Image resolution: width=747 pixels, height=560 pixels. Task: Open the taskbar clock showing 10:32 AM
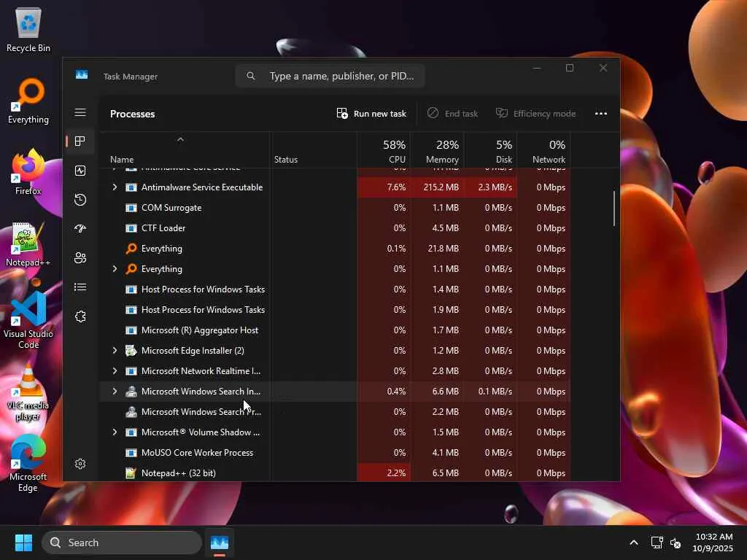713,542
